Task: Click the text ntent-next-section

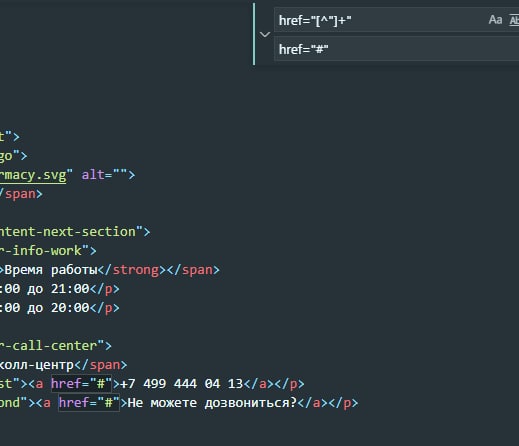Action: 68,232
